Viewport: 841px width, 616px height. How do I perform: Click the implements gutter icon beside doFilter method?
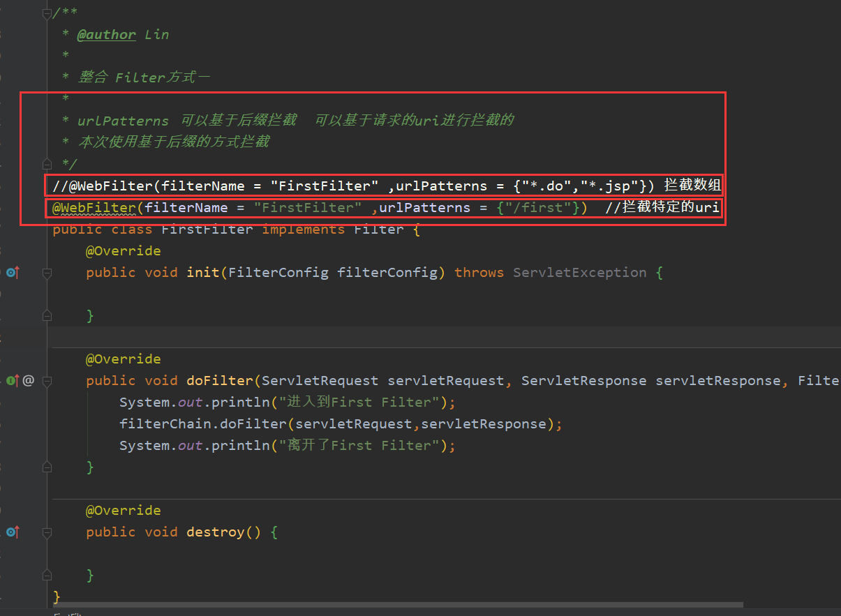coord(12,381)
